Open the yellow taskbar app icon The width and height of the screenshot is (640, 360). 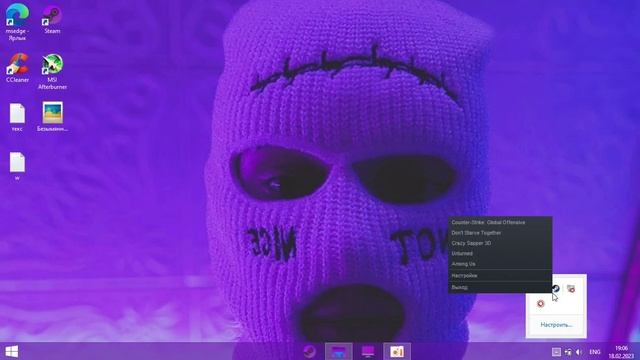tap(397, 351)
